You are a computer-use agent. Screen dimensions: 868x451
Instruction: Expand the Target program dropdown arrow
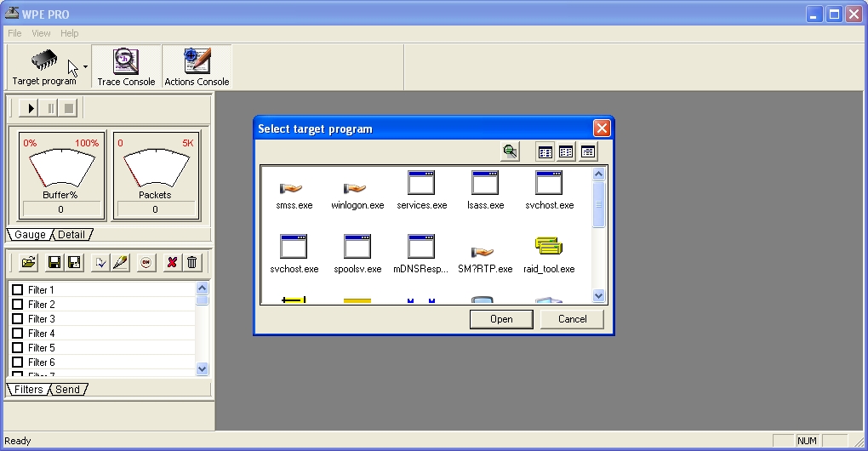[85, 67]
